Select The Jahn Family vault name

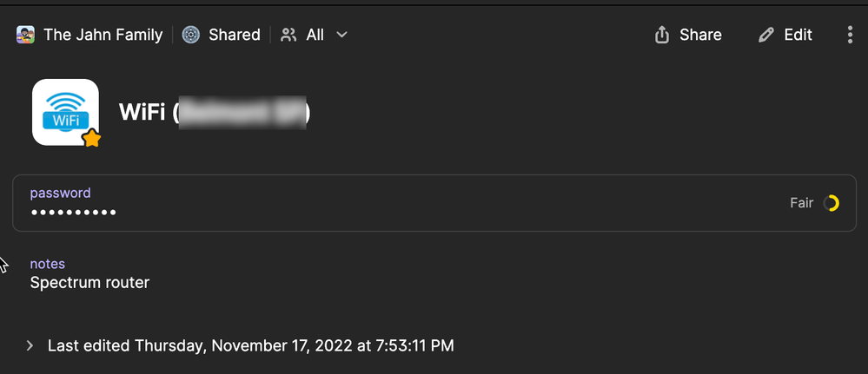tap(103, 35)
